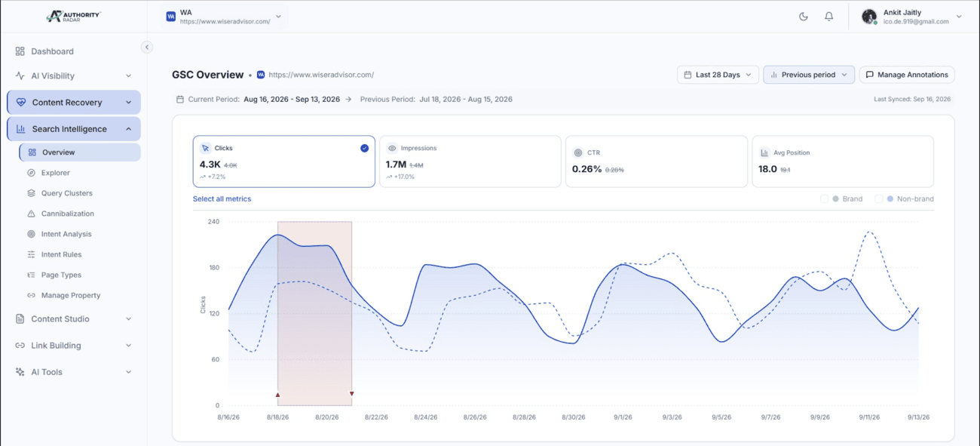Open Explorer via its compass icon
980x446 pixels.
pyautogui.click(x=31, y=173)
